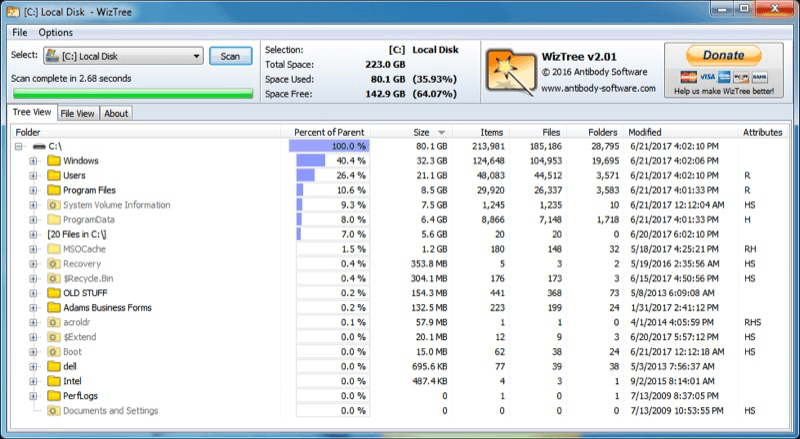Switch to the About tab
The image size is (800, 439).
coord(116,113)
